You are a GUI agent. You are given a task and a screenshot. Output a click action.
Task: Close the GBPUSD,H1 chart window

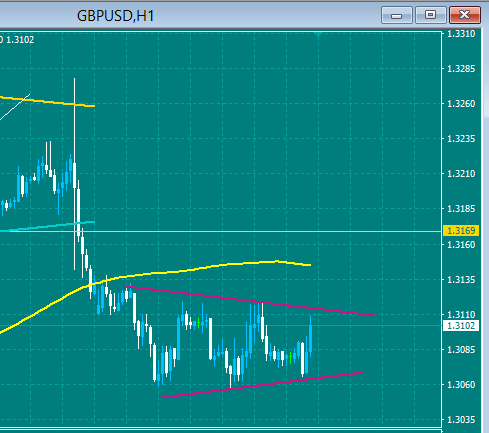pyautogui.click(x=465, y=15)
